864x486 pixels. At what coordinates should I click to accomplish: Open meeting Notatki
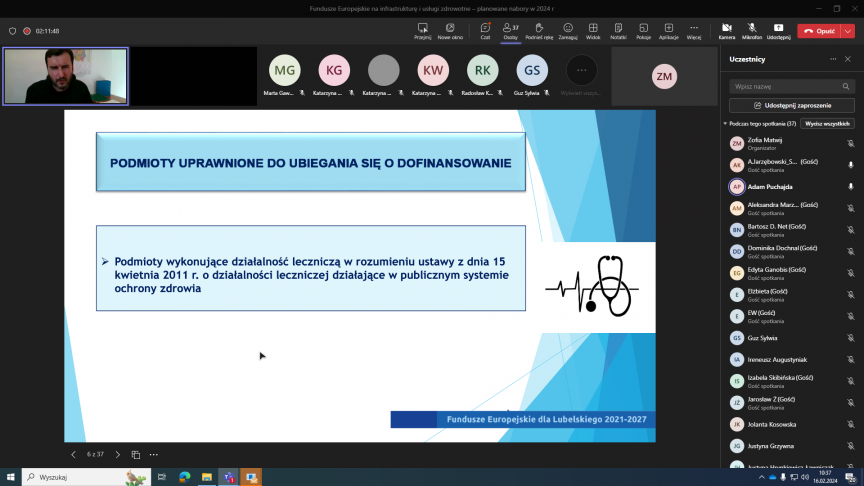[618, 31]
